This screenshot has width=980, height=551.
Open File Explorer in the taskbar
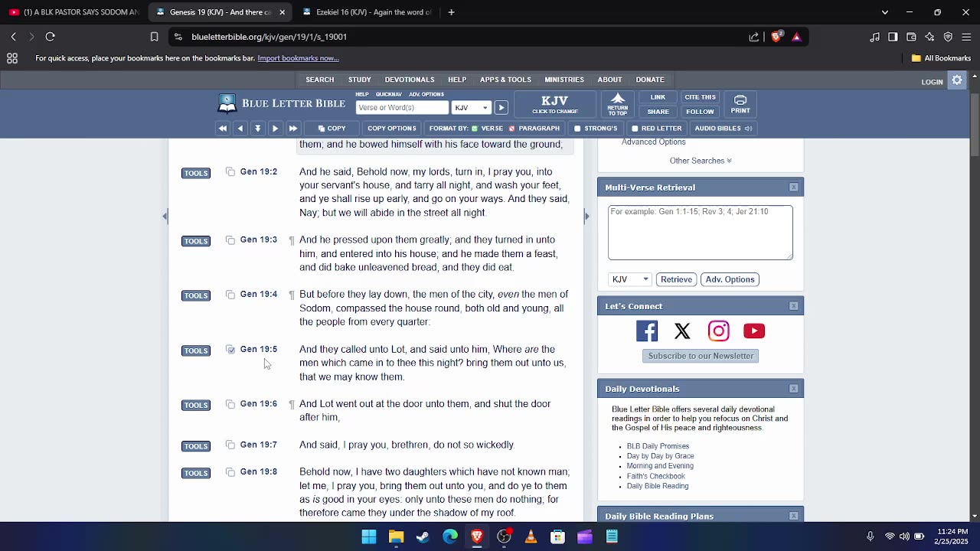[x=396, y=536]
